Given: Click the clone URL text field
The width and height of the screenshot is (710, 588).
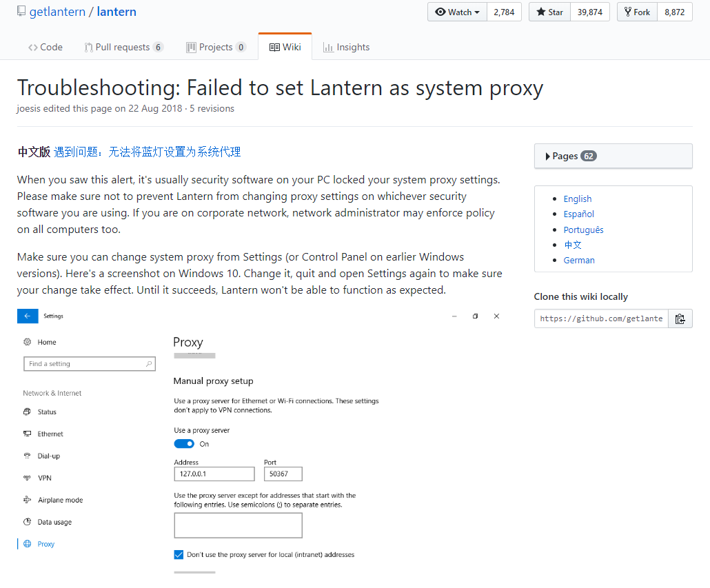Looking at the screenshot, I should [x=601, y=318].
